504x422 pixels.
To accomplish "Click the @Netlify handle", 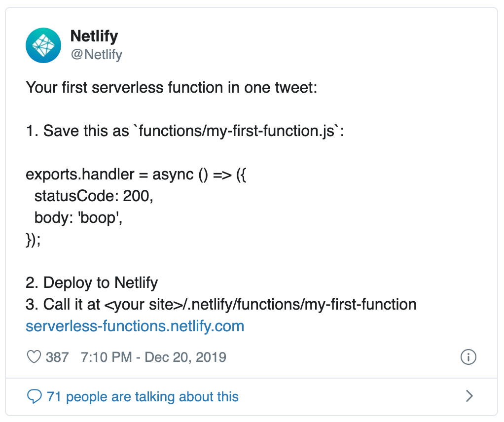I will [96, 54].
